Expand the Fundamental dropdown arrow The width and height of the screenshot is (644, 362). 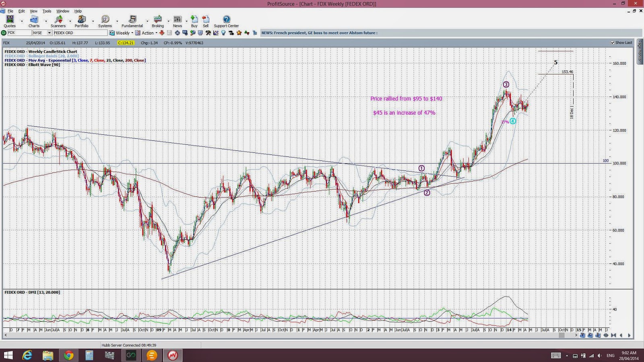147,21
